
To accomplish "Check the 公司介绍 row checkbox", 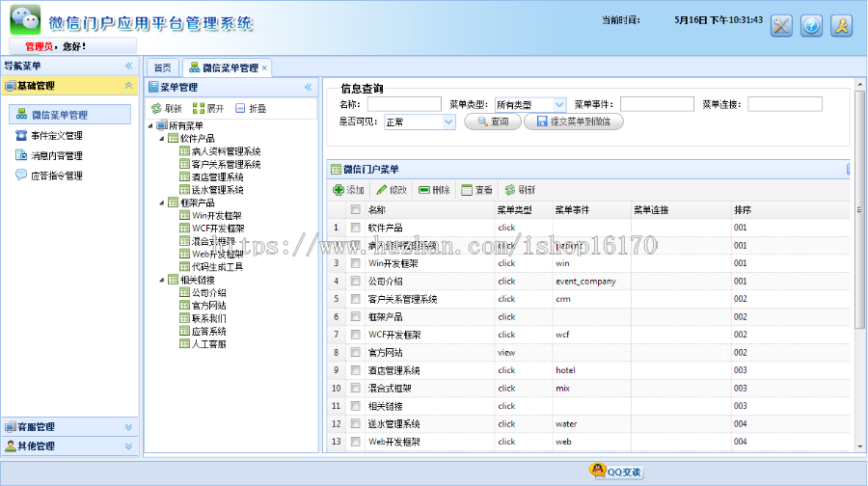I will coord(355,281).
